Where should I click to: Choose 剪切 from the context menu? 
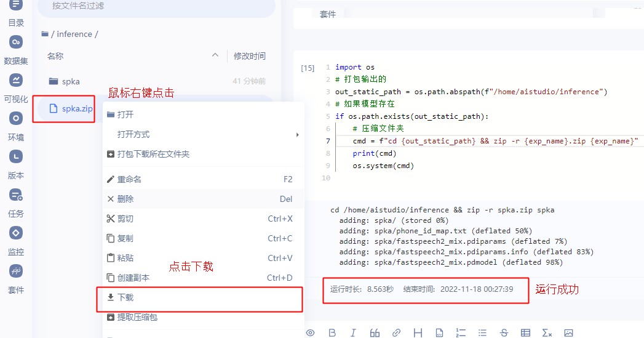pos(204,219)
